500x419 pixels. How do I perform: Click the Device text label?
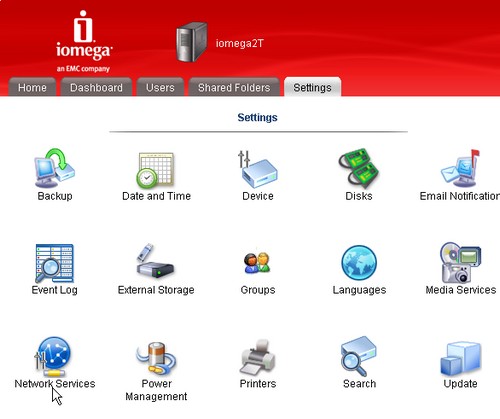(x=258, y=196)
